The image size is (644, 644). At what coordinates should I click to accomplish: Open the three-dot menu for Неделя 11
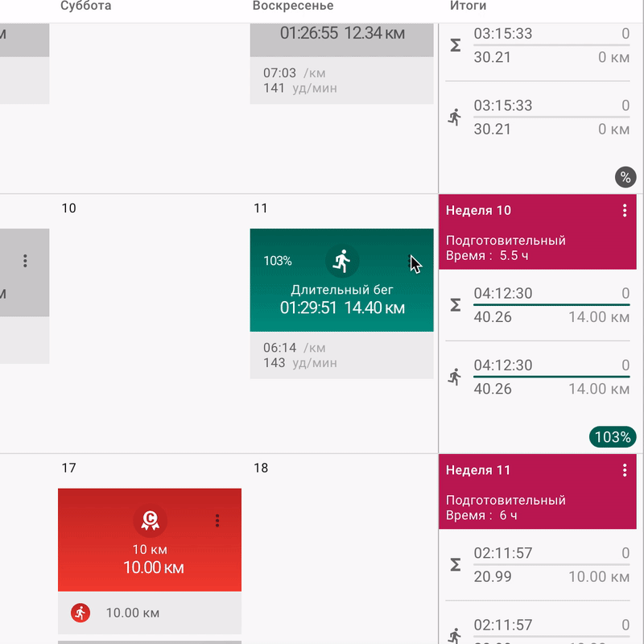tap(625, 470)
